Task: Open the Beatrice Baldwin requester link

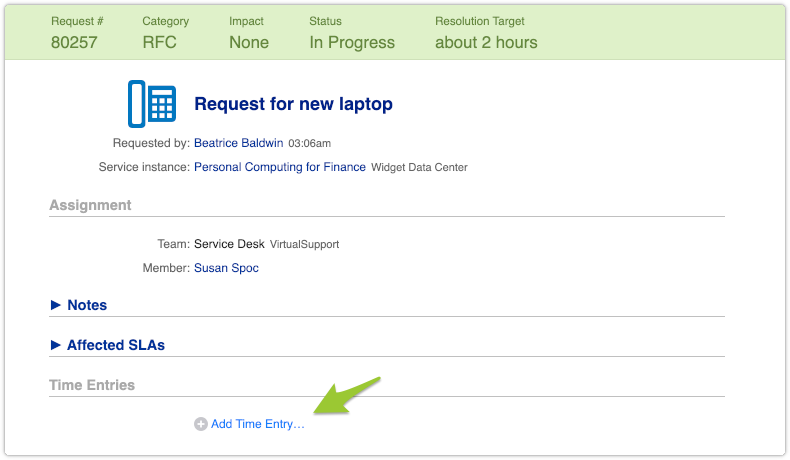Action: (x=238, y=143)
